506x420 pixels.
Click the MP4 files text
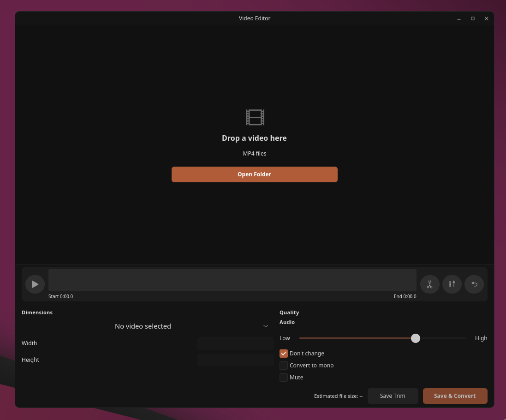click(255, 153)
